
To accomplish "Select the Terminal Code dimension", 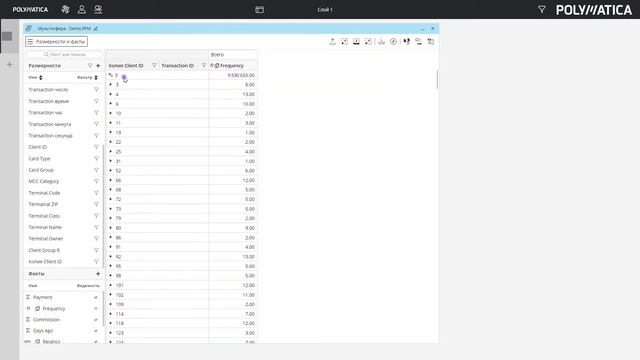I will [x=44, y=193].
